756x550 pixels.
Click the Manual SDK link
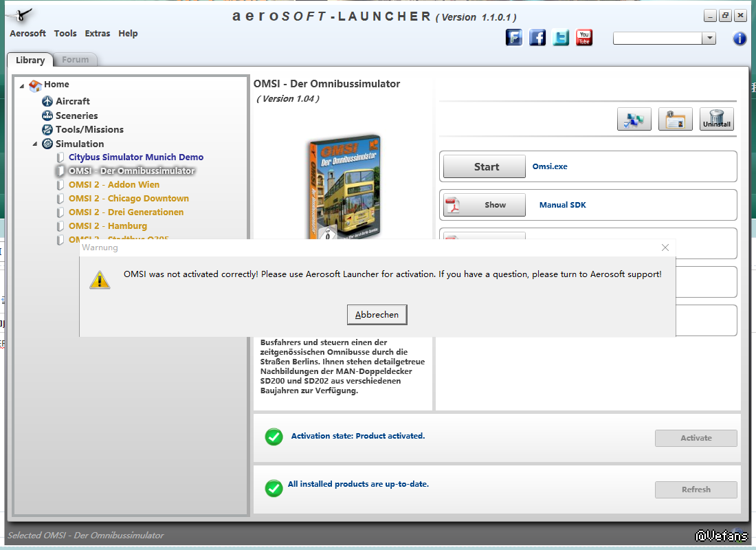pyautogui.click(x=563, y=205)
